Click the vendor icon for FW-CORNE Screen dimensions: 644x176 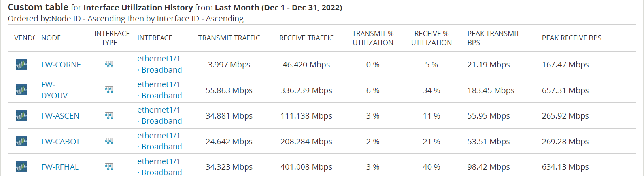coord(21,64)
